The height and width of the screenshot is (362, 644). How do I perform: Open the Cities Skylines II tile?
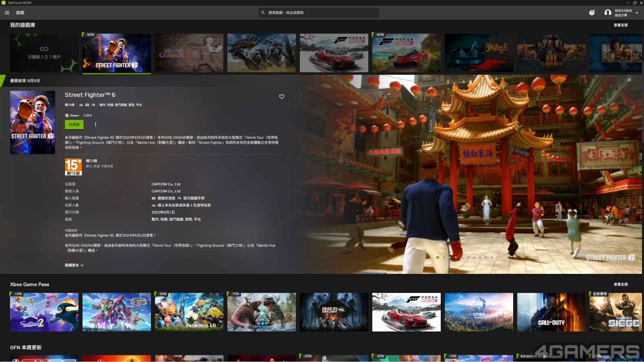(x=479, y=312)
